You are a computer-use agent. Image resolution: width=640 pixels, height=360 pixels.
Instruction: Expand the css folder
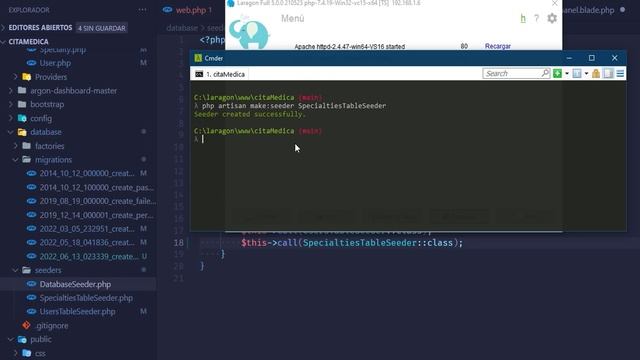(x=40, y=353)
